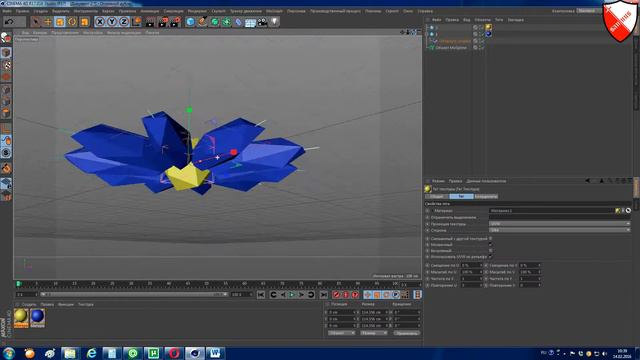Click the Play button on the timeline
Screen dimensions: 640x360
292,294
